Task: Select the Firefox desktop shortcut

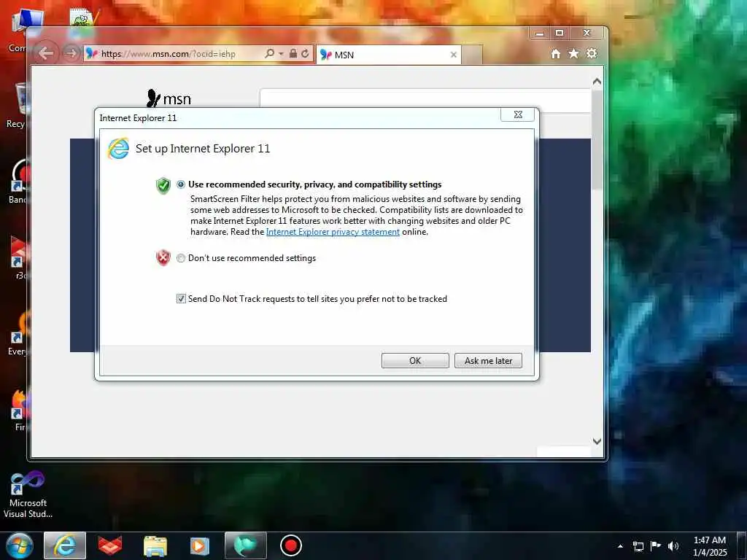Action: [19, 411]
